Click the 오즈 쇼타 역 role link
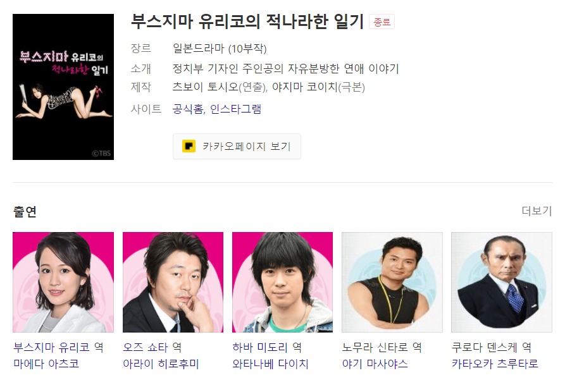The width and height of the screenshot is (565, 392). [152, 347]
